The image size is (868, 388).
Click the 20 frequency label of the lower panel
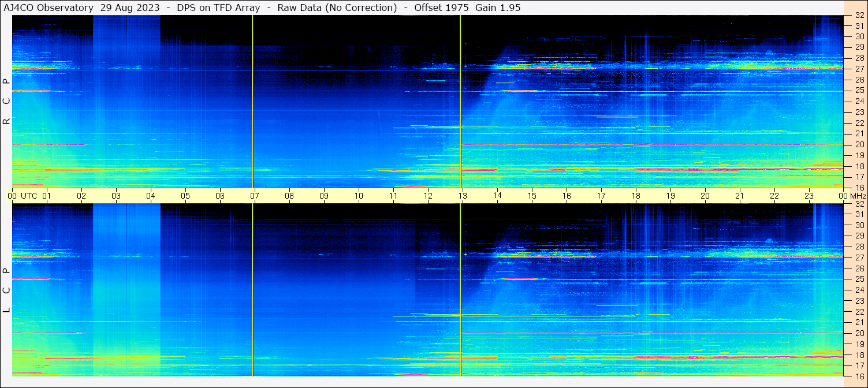point(859,333)
